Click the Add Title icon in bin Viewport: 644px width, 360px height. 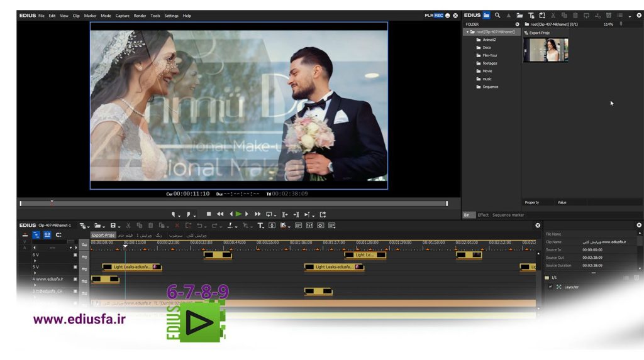point(531,16)
